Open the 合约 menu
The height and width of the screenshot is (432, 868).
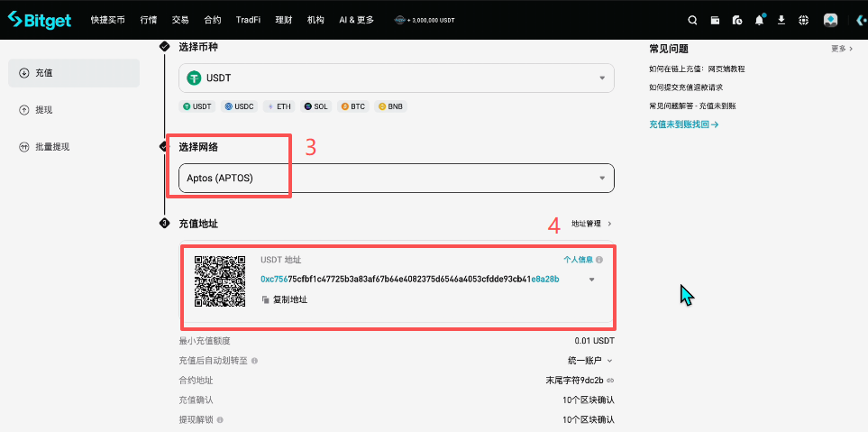click(213, 20)
